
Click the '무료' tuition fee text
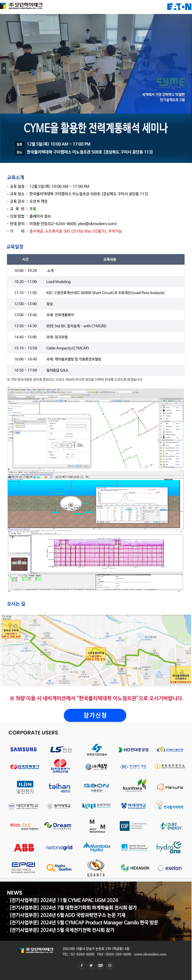coord(33,208)
